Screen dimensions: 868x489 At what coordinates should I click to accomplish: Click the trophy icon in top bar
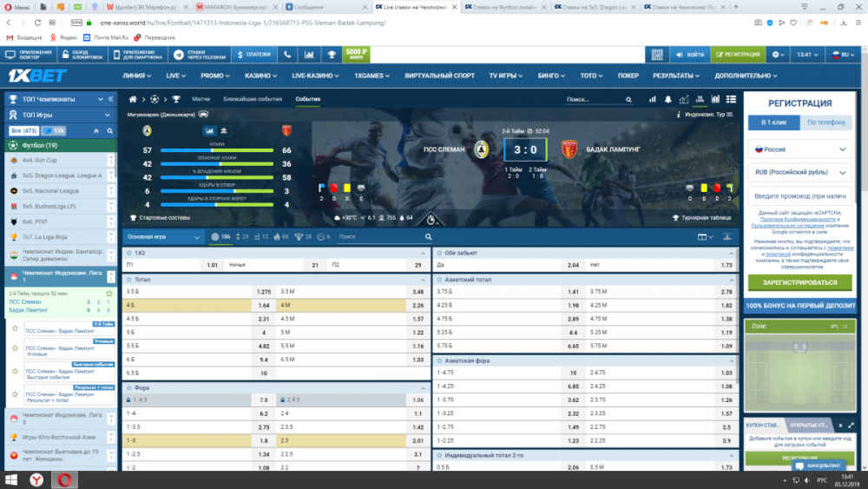point(331,55)
